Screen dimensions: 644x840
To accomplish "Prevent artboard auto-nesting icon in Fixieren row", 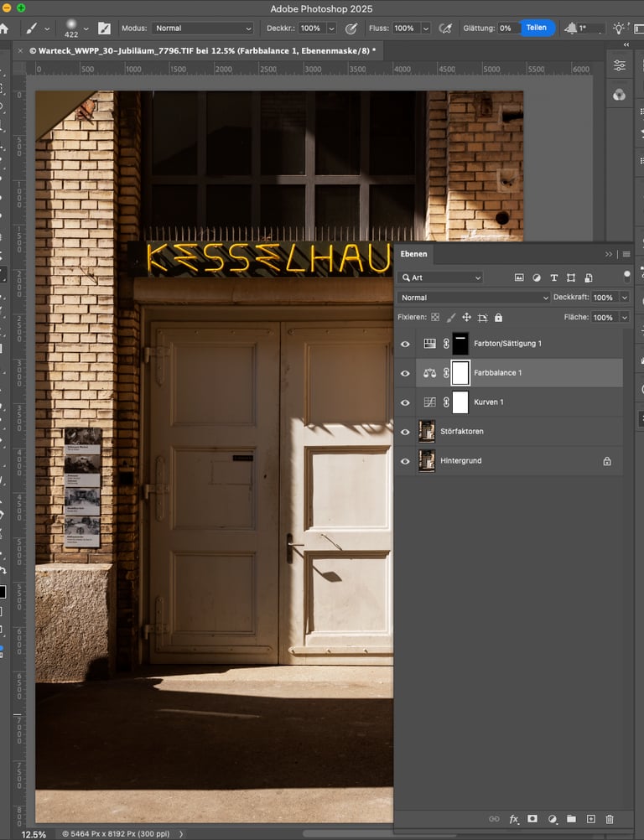I will [x=483, y=317].
